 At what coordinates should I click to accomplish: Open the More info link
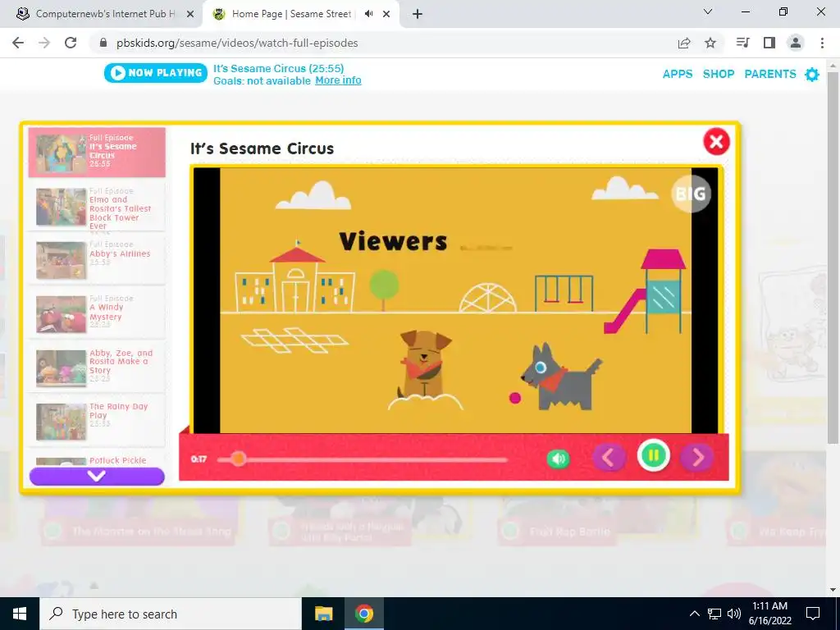pos(338,80)
